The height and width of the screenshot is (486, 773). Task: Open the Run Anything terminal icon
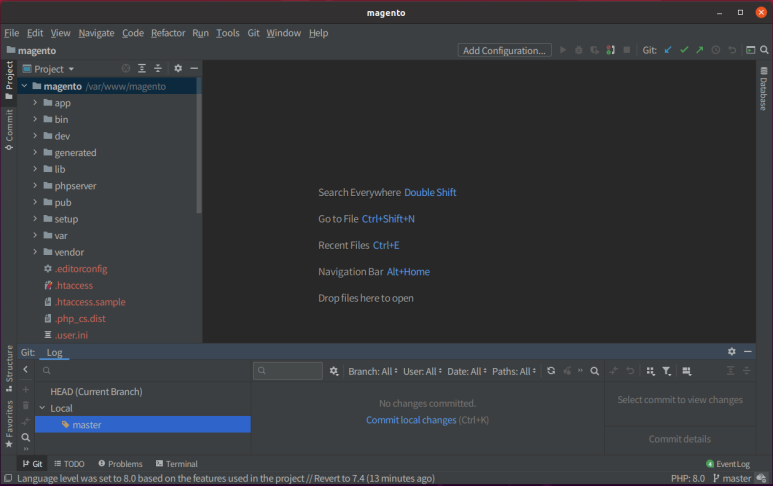[x=750, y=50]
